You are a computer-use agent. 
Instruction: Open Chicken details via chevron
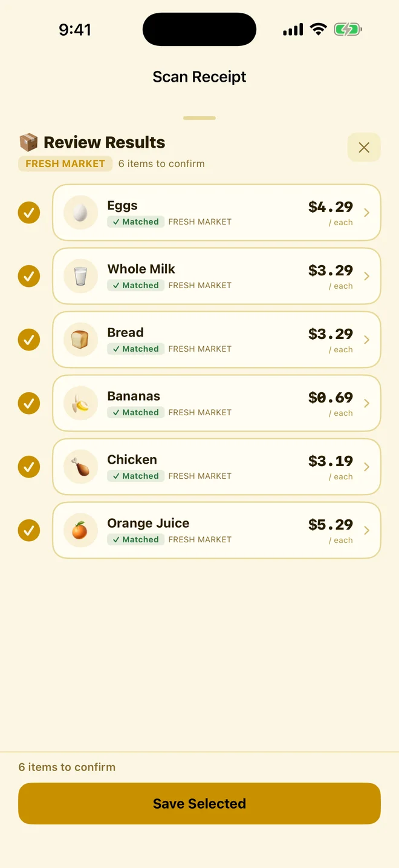[366, 467]
